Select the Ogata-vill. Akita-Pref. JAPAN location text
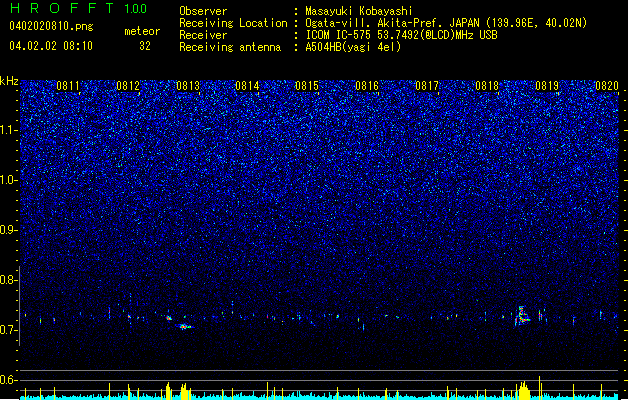Screen dimensions: 629x400 pos(446,23)
